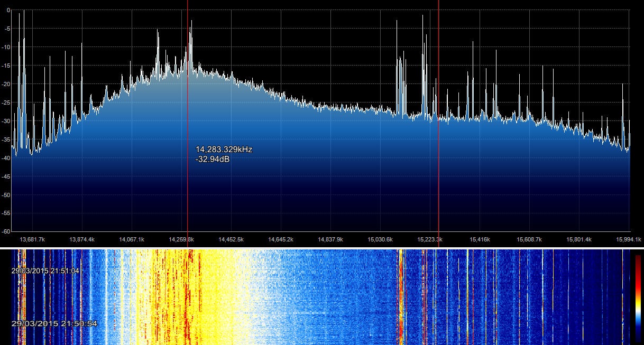Click the 14,645.2k frequency axis label
This screenshot has width=644, height=345.
coord(281,239)
